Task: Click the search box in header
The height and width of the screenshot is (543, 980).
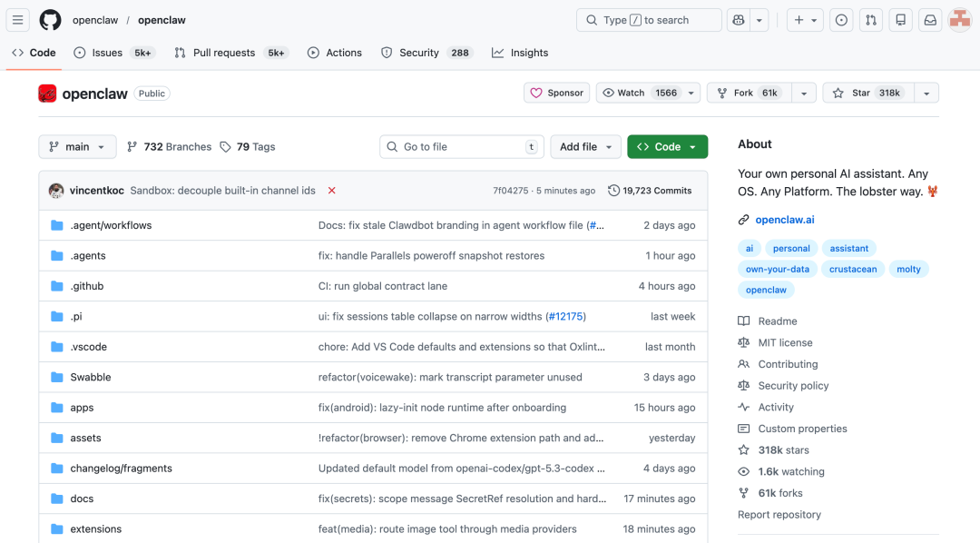Action: tap(649, 20)
